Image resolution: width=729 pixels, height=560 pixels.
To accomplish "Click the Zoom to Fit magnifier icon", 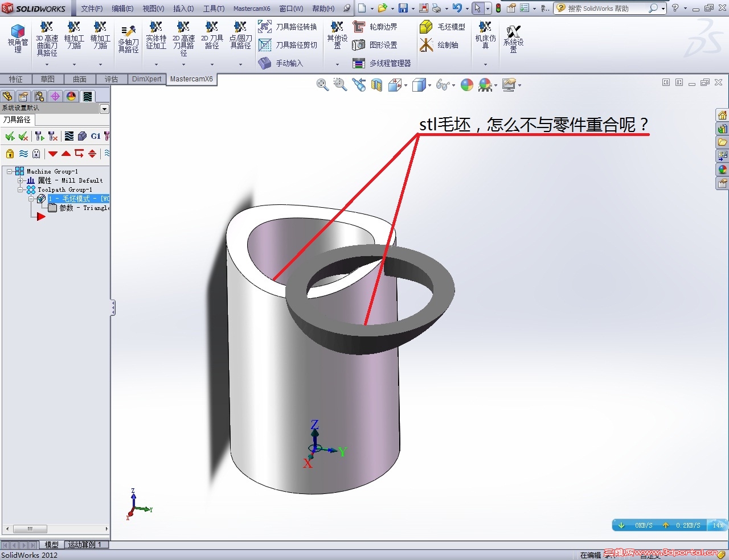I will coord(323,85).
